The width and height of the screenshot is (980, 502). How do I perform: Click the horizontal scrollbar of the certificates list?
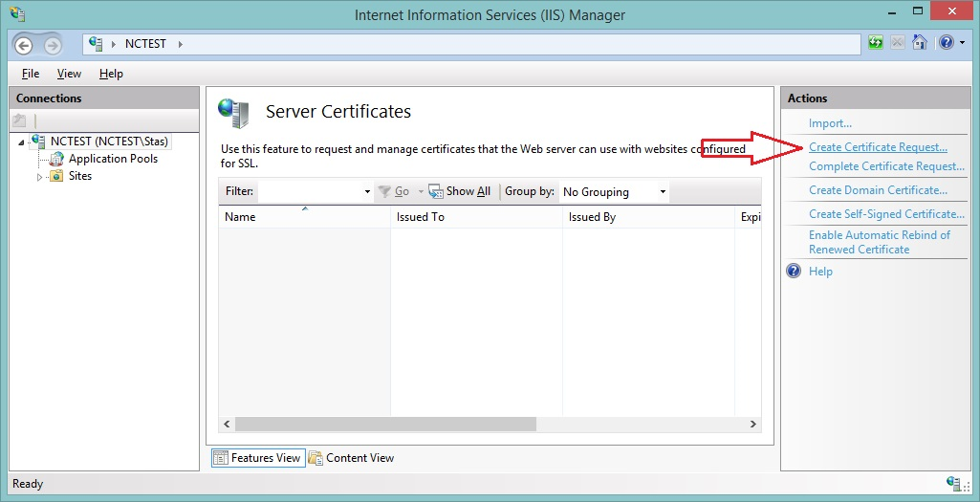pos(385,424)
